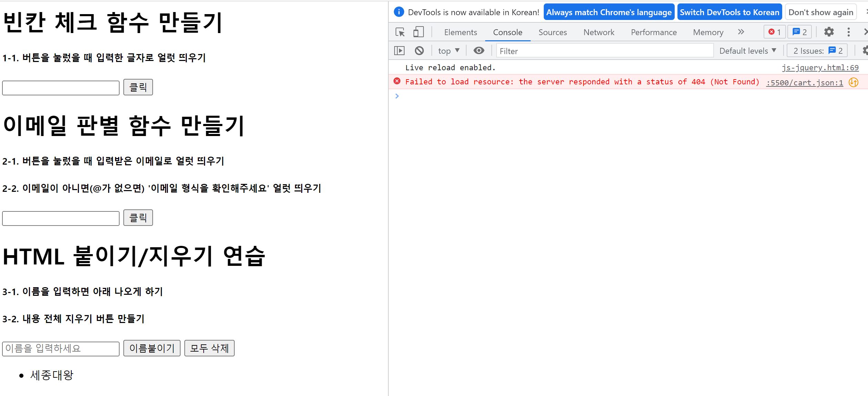The image size is (868, 396).
Task: Click Always match Chrome's language button
Action: 609,12
